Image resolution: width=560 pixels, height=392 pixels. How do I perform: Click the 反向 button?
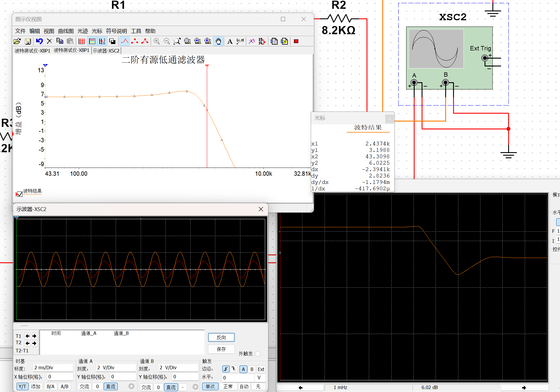pyautogui.click(x=221, y=337)
